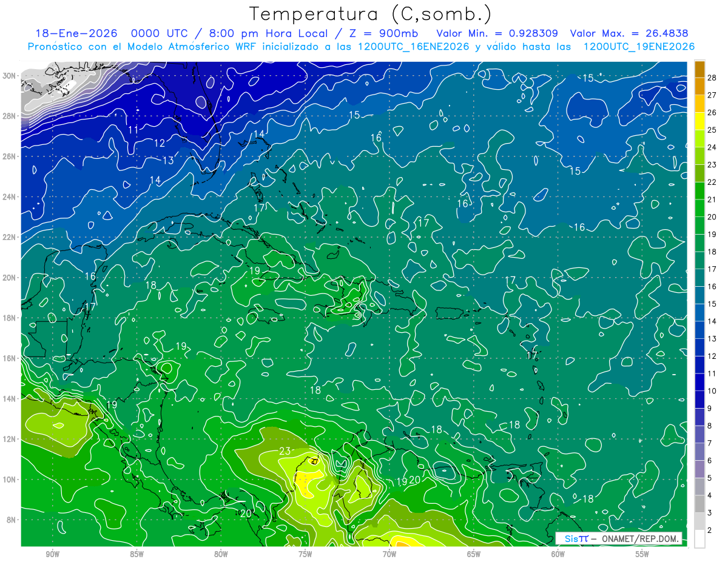Viewport: 728px width, 562px height.
Task: Click the "26N" latitude axis label
Action: (x=9, y=156)
